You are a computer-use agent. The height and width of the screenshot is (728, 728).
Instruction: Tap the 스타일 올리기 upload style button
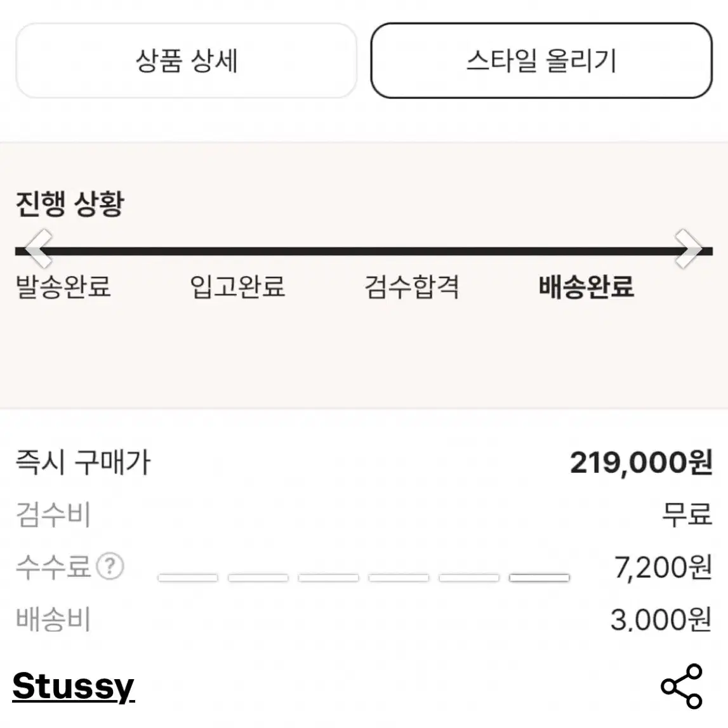click(x=541, y=61)
